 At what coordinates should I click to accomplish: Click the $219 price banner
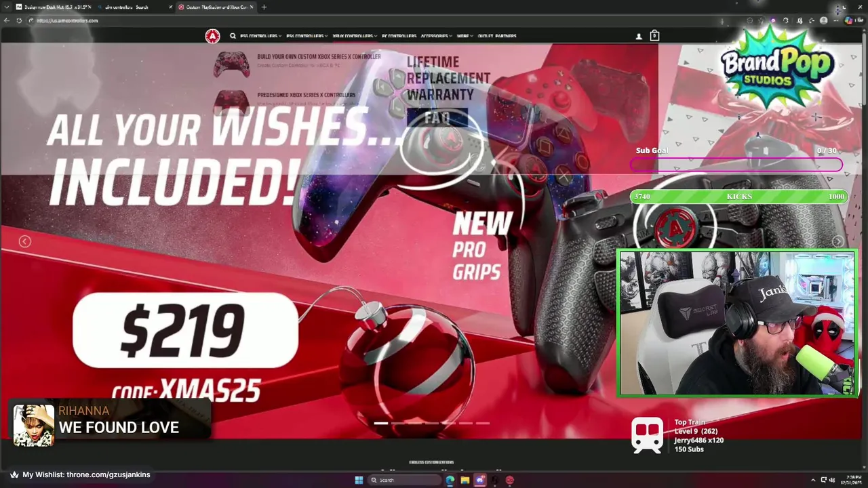(185, 331)
